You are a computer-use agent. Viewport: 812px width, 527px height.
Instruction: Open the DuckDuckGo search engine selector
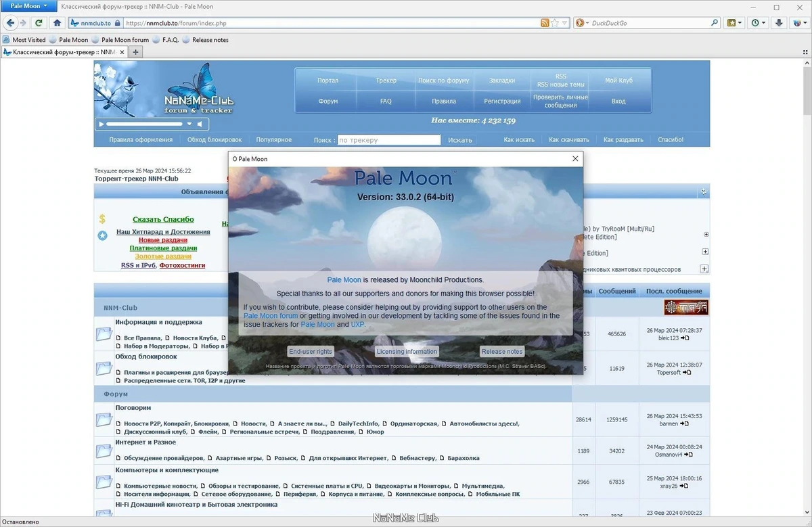[x=582, y=23]
